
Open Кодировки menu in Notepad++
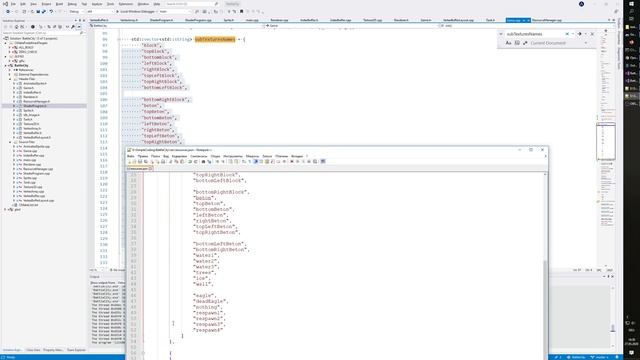pyautogui.click(x=179, y=156)
